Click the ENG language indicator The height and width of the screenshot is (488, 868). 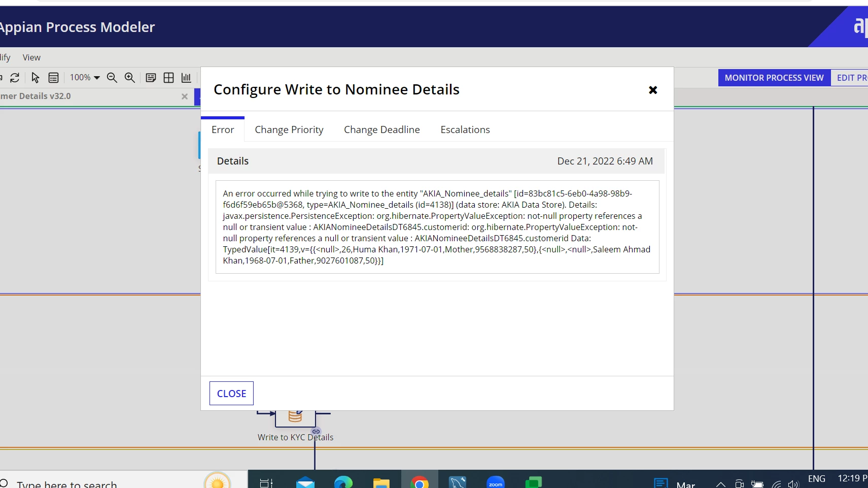tap(817, 479)
